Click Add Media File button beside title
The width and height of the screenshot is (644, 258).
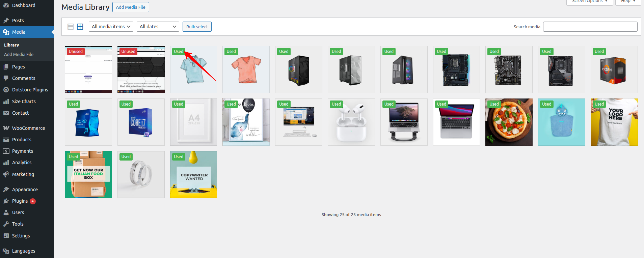(131, 7)
